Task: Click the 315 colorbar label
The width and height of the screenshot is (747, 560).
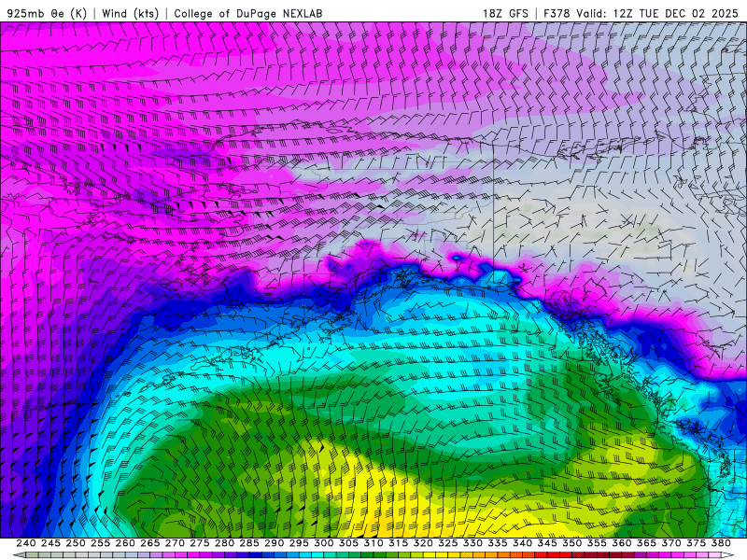Action: coord(398,543)
